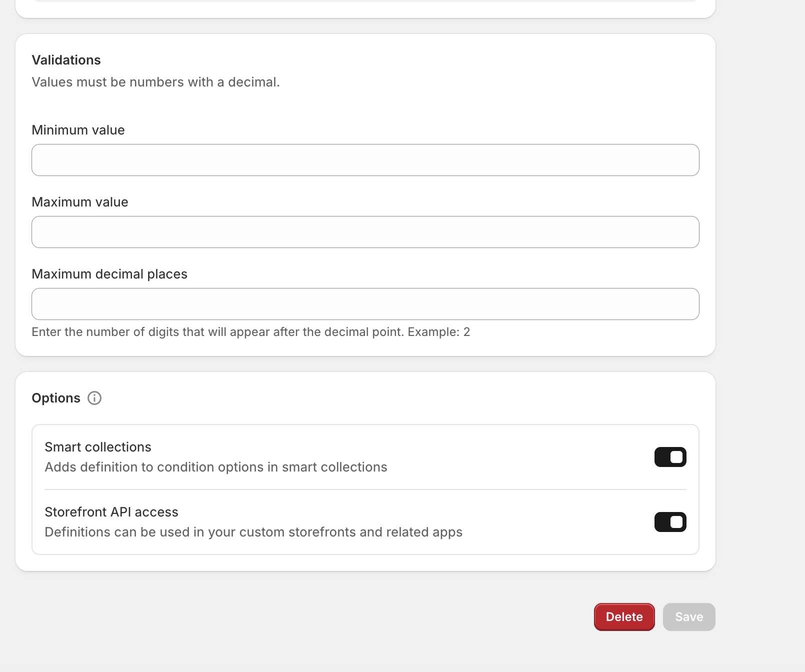Image resolution: width=805 pixels, height=672 pixels.
Task: Click the info icon beside Options
Action: (x=94, y=398)
